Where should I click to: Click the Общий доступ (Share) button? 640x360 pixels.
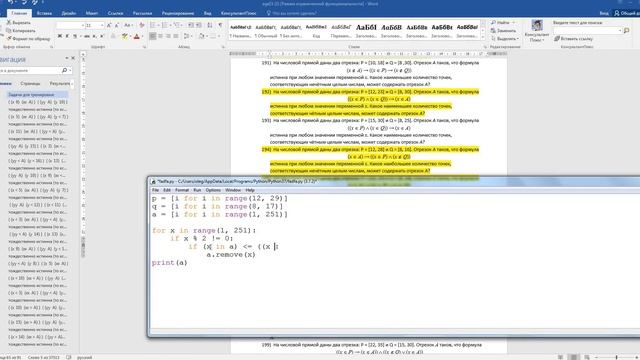(628, 13)
